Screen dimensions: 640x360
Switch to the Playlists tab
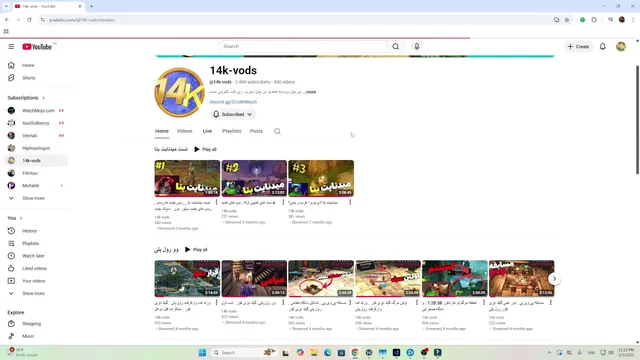click(231, 131)
